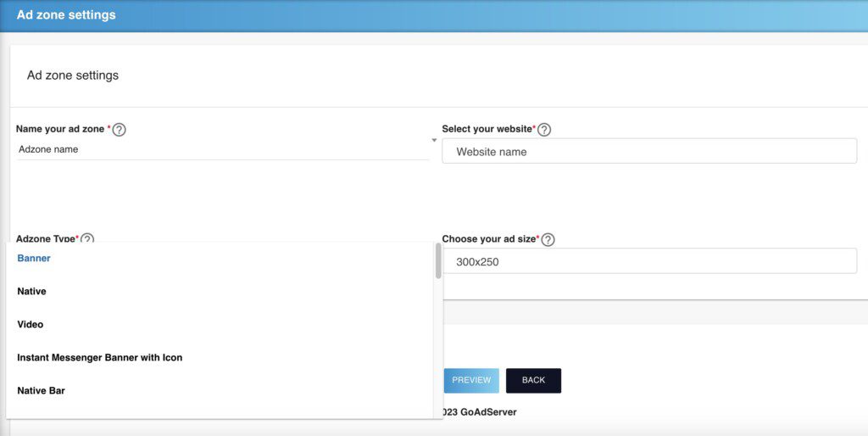Select Banner from the adzone type list
Screen dimensions: 868x436
(34, 259)
